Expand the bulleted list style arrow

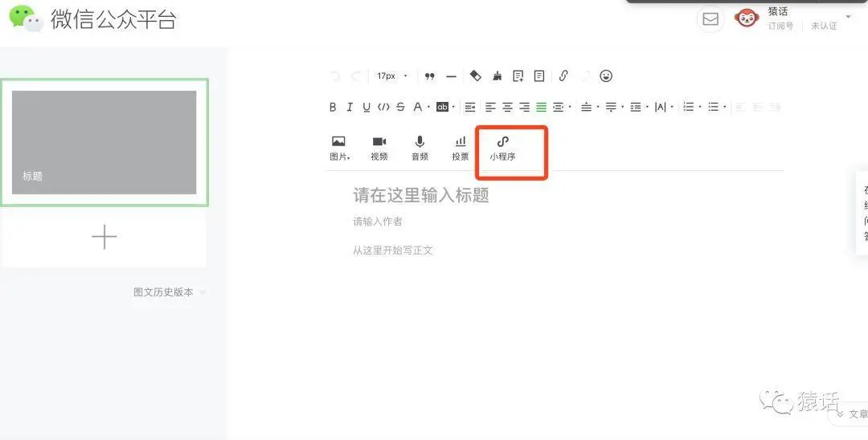pyautogui.click(x=725, y=107)
